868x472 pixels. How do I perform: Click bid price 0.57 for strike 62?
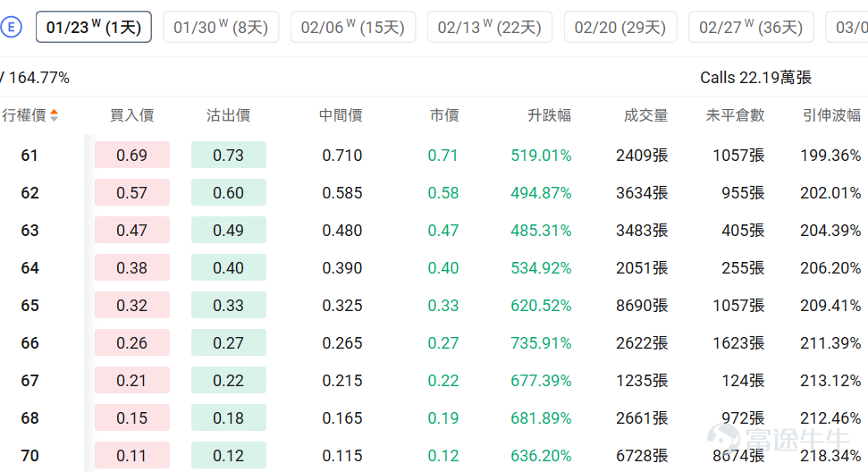pos(131,192)
